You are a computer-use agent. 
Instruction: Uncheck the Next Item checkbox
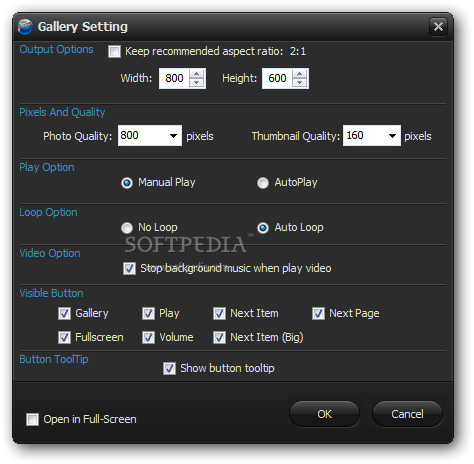tap(219, 313)
